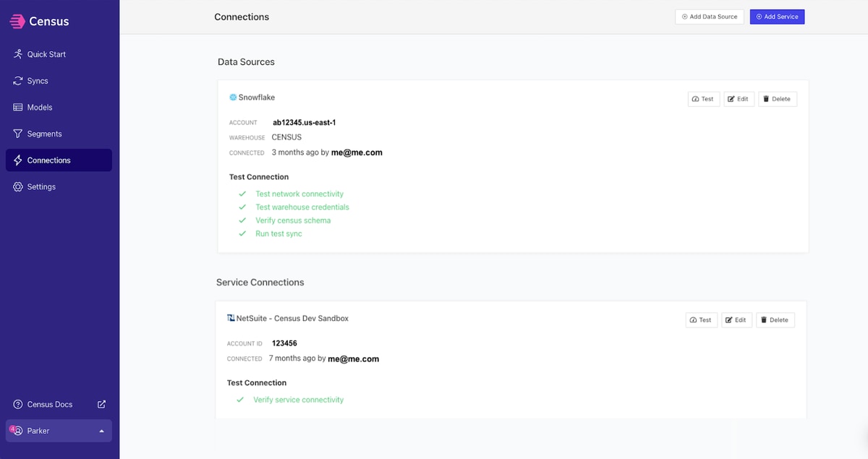Click the Models table icon

(18, 107)
